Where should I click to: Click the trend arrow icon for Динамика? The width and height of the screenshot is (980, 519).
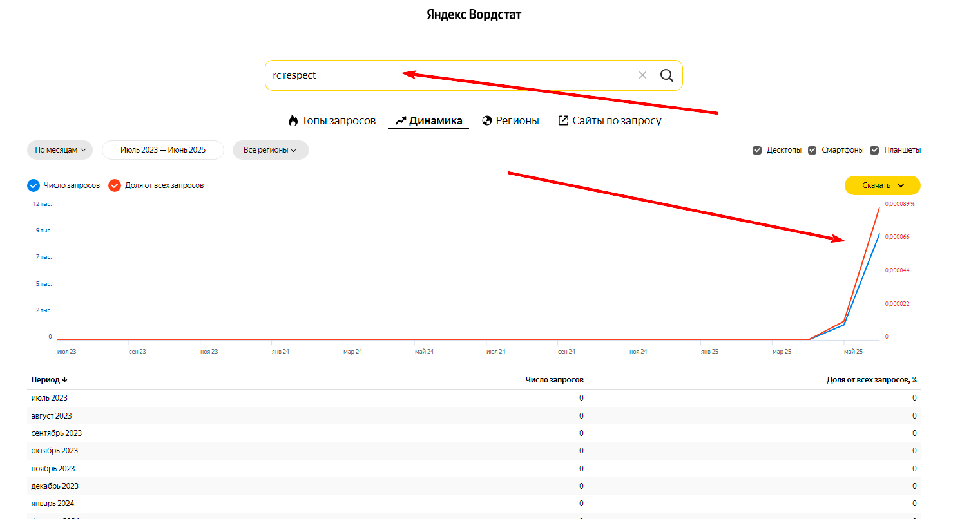point(401,120)
